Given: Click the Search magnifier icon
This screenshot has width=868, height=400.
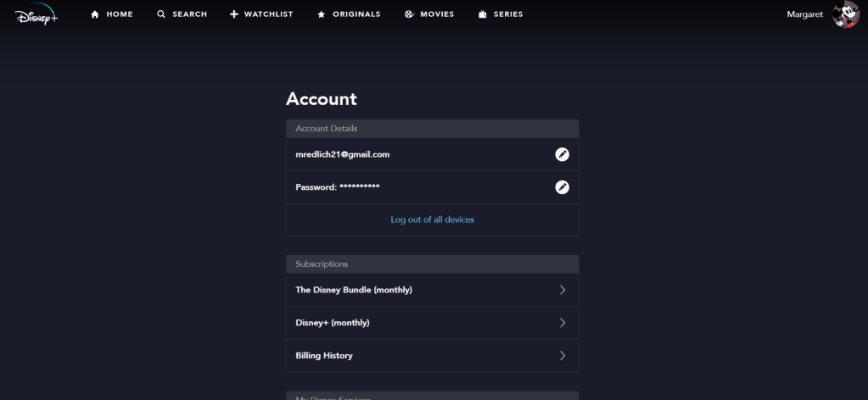Looking at the screenshot, I should click(161, 14).
